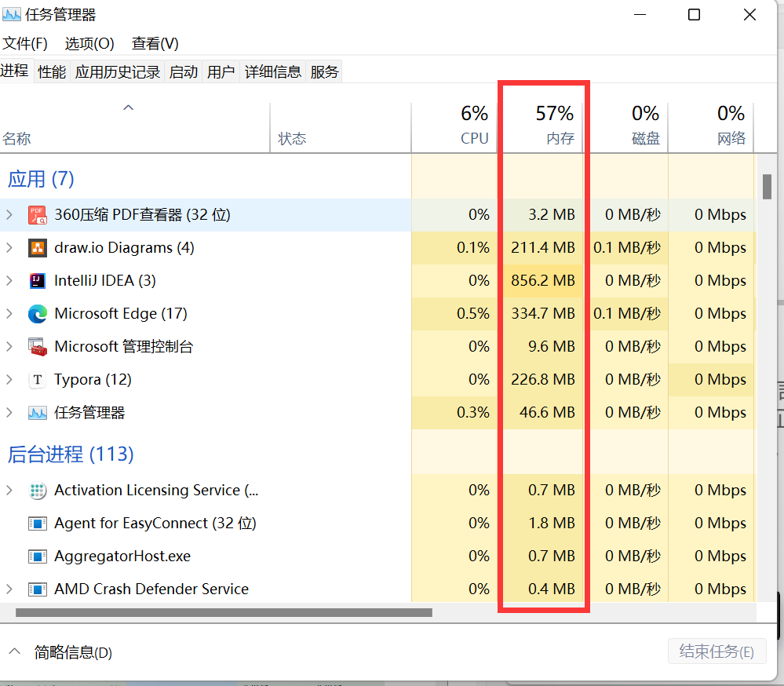784x686 pixels.
Task: Expand the 任务管理器 process row
Action: (9, 413)
